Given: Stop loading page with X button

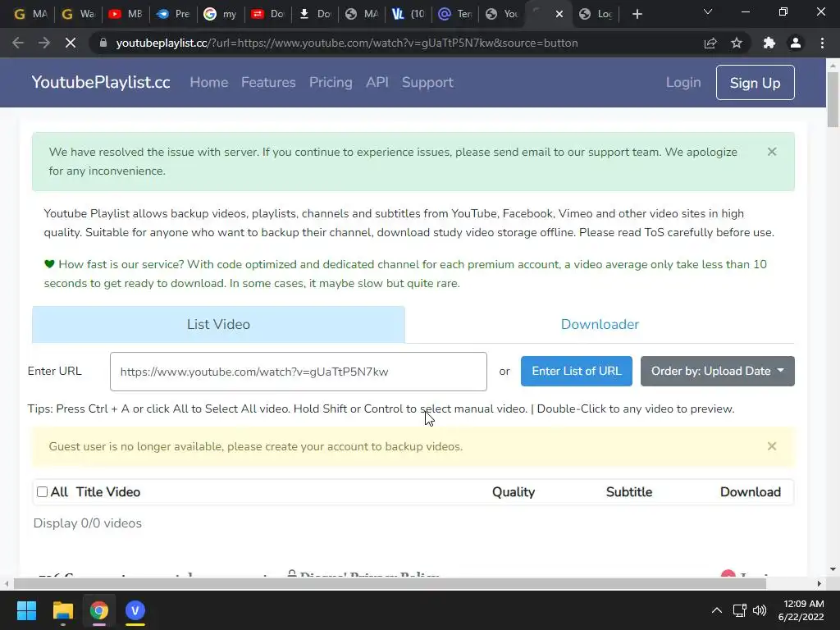Looking at the screenshot, I should [71, 43].
